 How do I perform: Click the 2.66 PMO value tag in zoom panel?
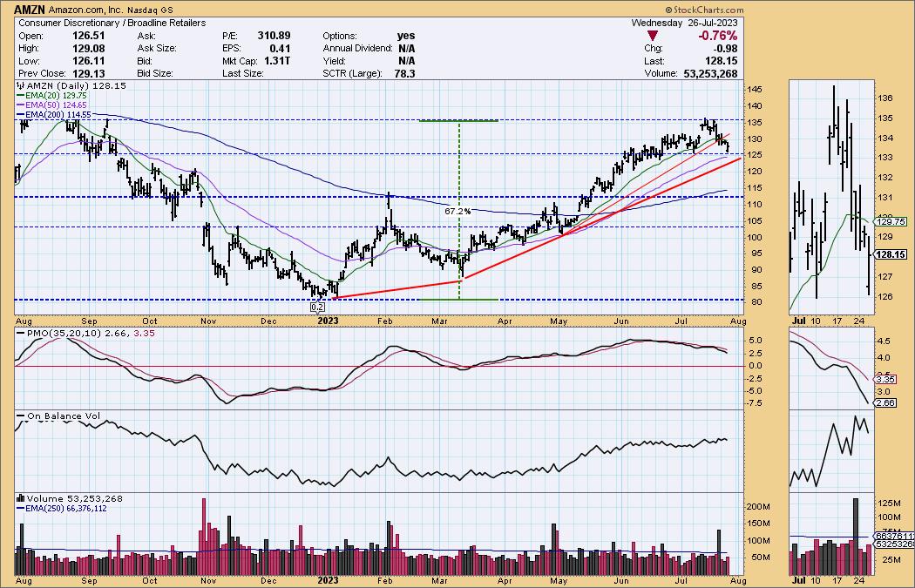coord(884,402)
